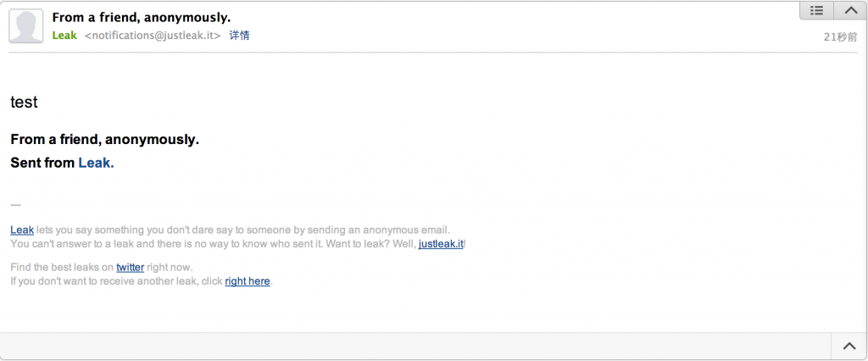Click the bottom-right up chevron
Viewport: 868px width, 361px height.
(849, 346)
